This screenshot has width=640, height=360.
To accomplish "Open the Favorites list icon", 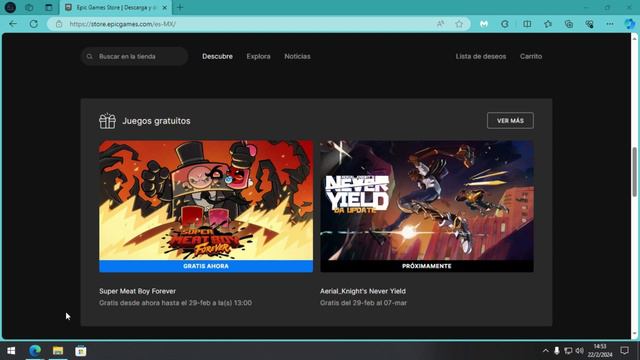I will [548, 24].
